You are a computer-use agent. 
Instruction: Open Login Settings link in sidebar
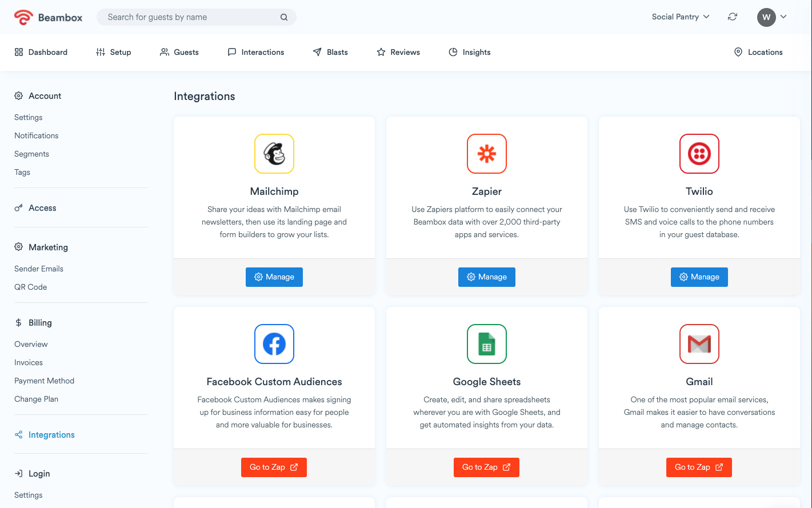click(x=29, y=495)
